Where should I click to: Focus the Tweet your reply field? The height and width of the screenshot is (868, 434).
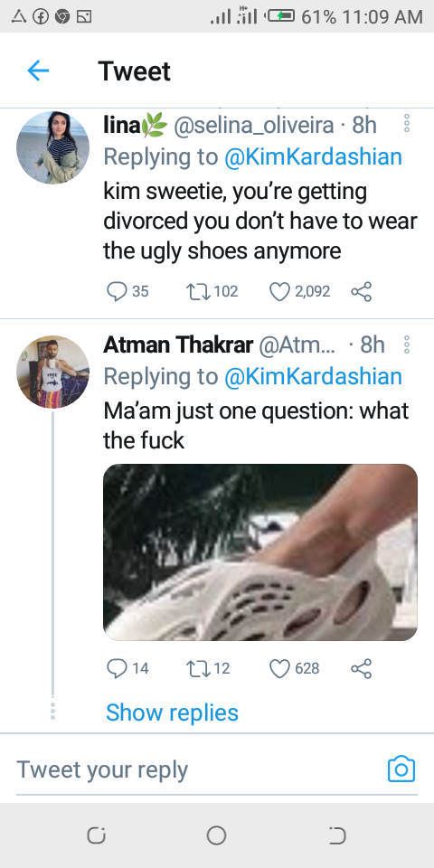[199, 769]
